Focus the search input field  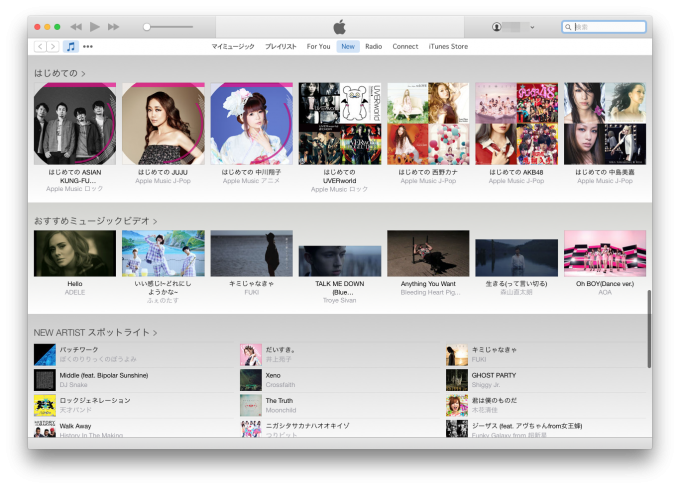click(604, 27)
